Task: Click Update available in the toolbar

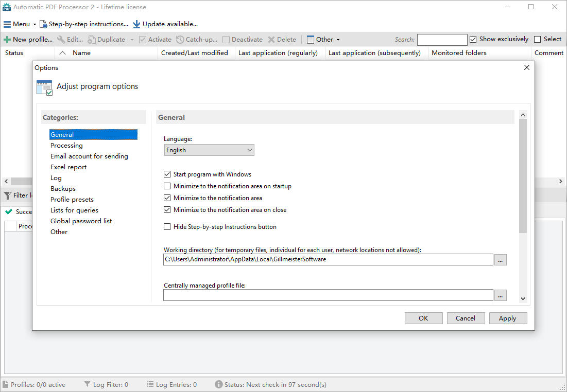Action: pyautogui.click(x=165, y=24)
